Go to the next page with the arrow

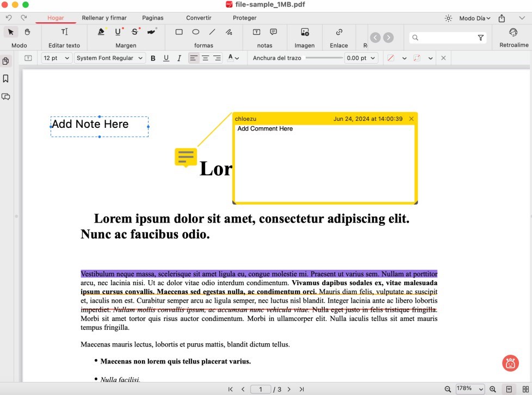click(289, 389)
